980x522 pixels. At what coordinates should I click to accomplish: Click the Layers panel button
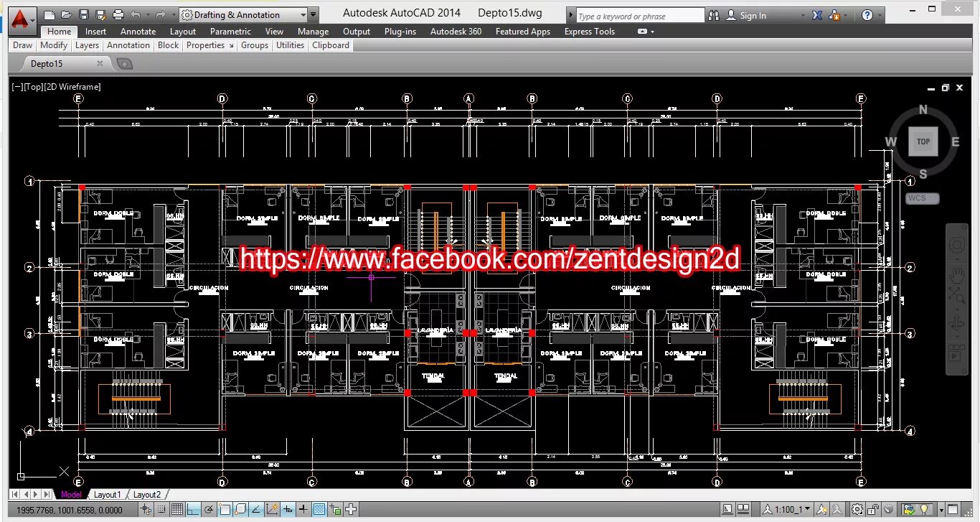(87, 45)
